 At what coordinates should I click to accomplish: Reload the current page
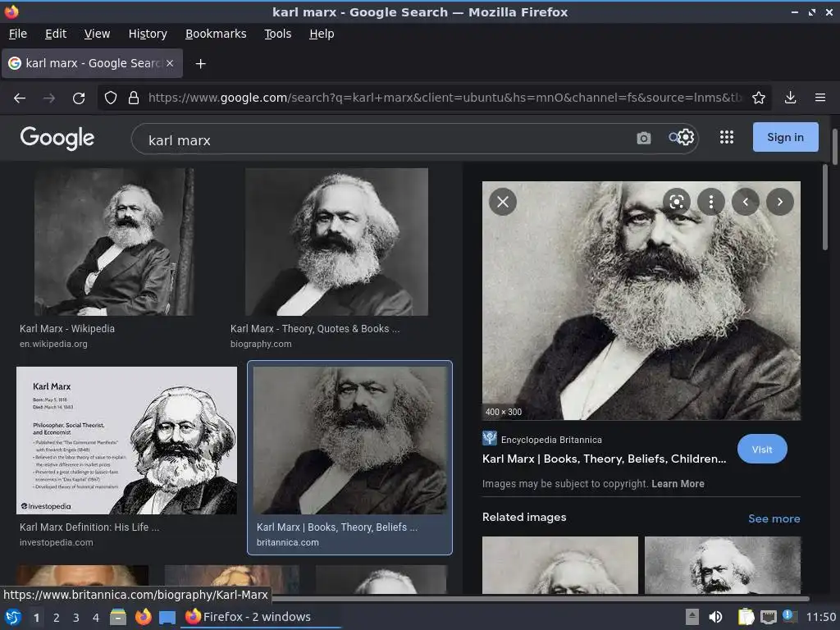tap(79, 98)
